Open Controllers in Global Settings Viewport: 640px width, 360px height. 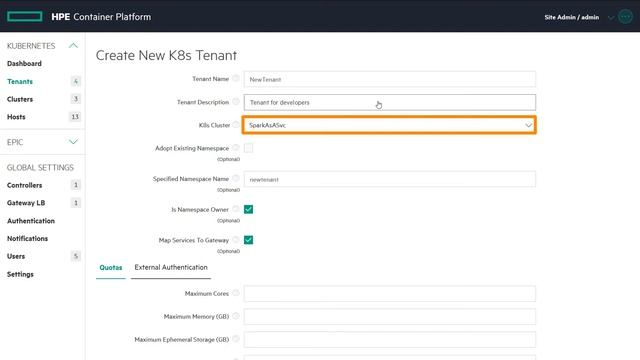(x=24, y=185)
